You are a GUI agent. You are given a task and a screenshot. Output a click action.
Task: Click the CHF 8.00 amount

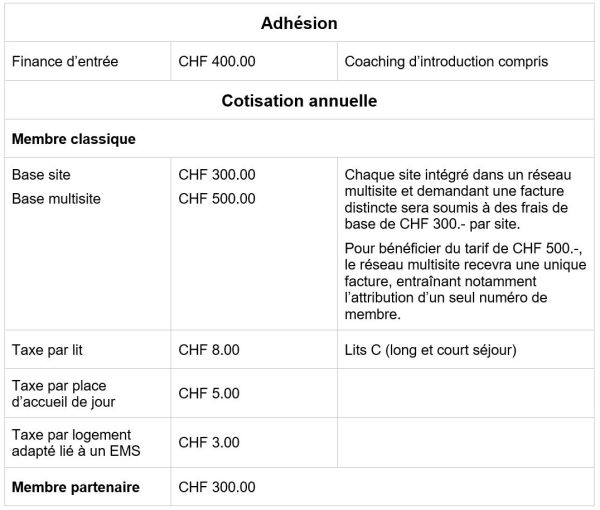(208, 350)
